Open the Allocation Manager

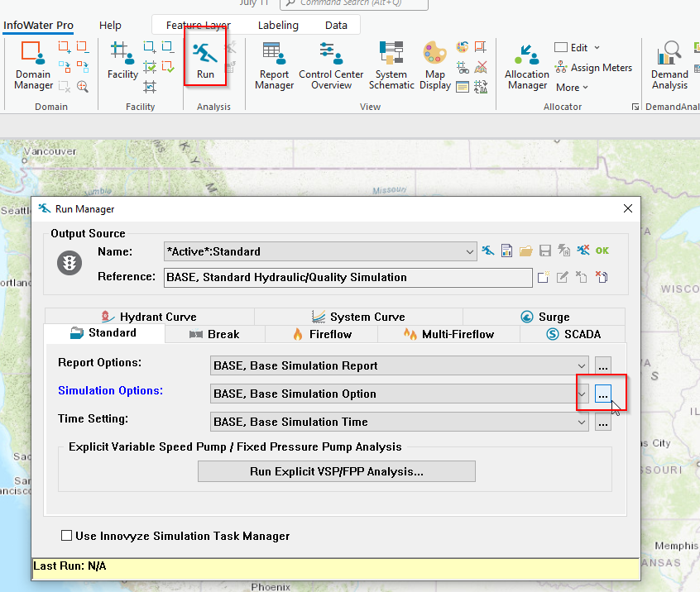click(x=526, y=66)
